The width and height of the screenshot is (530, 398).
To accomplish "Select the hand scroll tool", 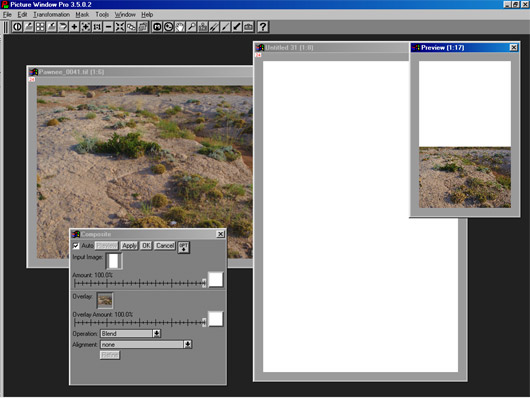I will coord(180,27).
